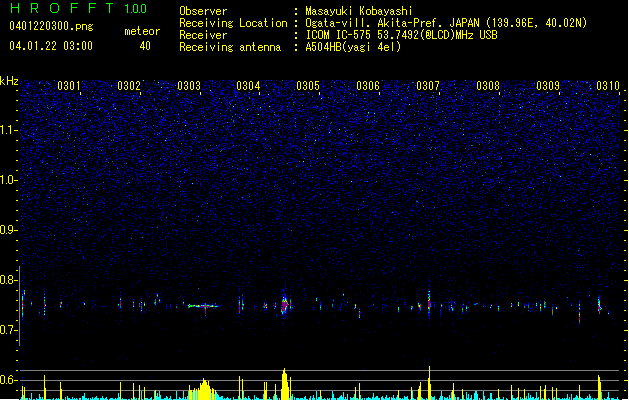Click the 0308 time marker
629x400 pixels.
pyautogui.click(x=488, y=86)
